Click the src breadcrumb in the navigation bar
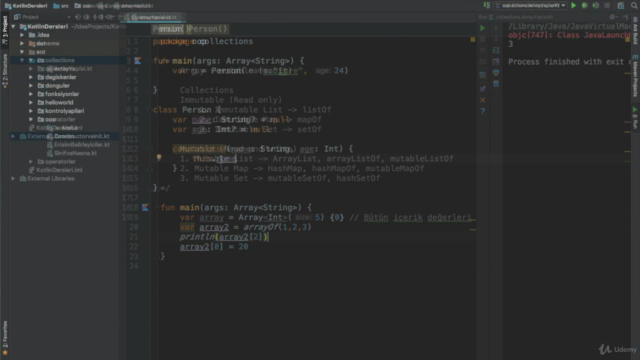This screenshot has width=640, height=360. (61, 6)
